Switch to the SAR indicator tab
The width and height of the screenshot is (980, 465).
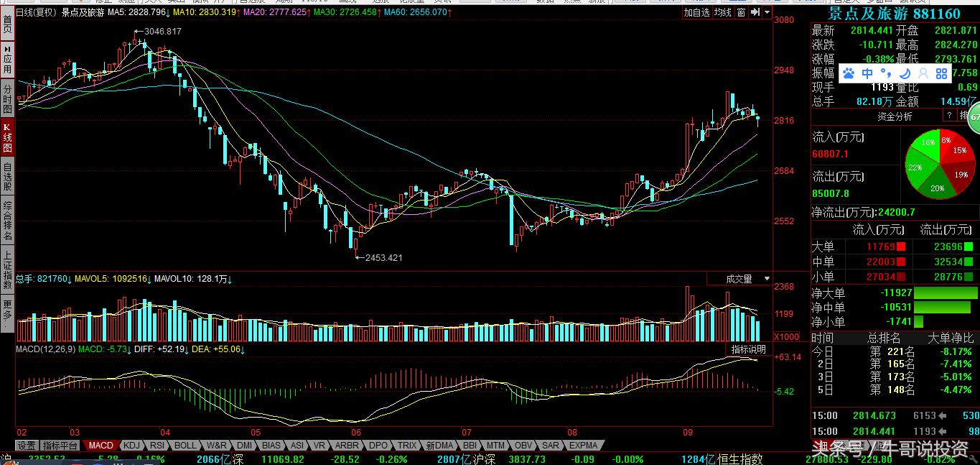click(x=551, y=446)
